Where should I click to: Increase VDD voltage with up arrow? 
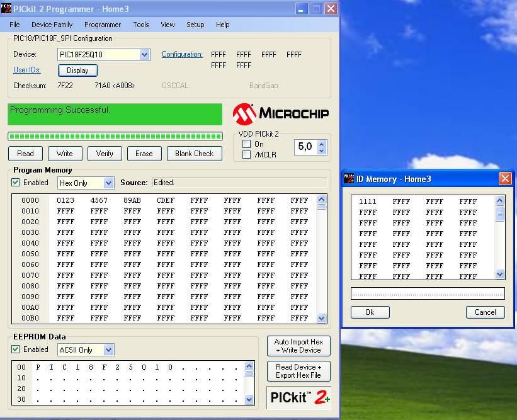point(322,144)
